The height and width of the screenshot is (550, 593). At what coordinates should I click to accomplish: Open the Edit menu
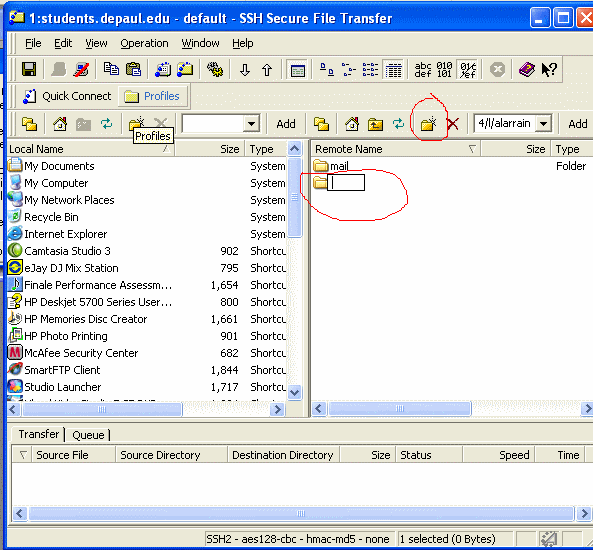(63, 43)
